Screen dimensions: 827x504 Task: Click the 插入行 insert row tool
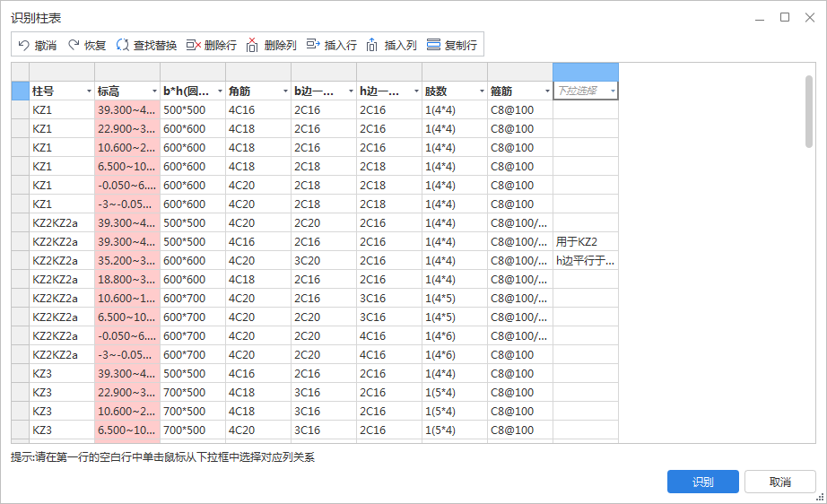click(x=332, y=46)
